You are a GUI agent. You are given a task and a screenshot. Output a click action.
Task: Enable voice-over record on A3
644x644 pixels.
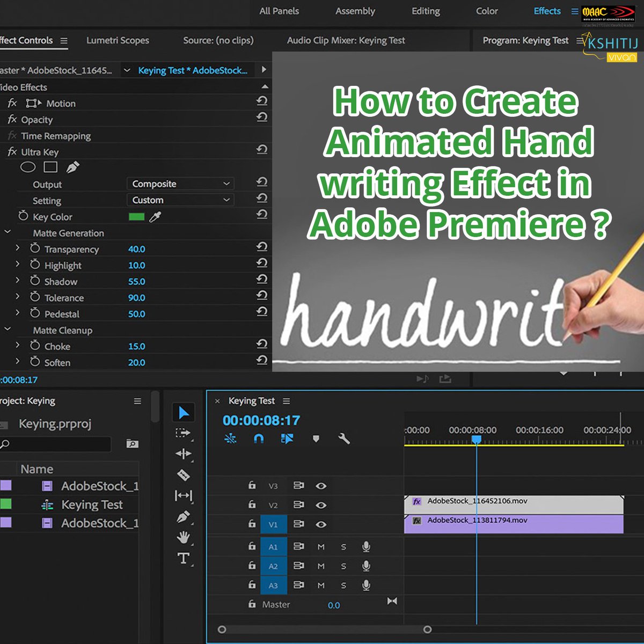pyautogui.click(x=366, y=585)
